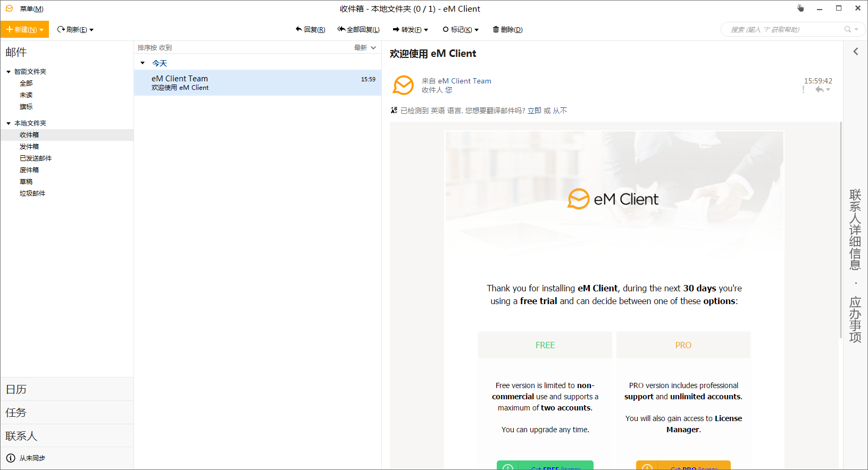
Task: Open the 转发 dropdown arrow
Action: pos(426,30)
